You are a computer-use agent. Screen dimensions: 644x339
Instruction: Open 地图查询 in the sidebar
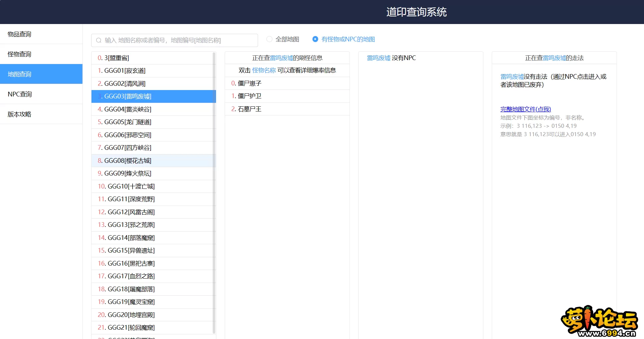[41, 74]
